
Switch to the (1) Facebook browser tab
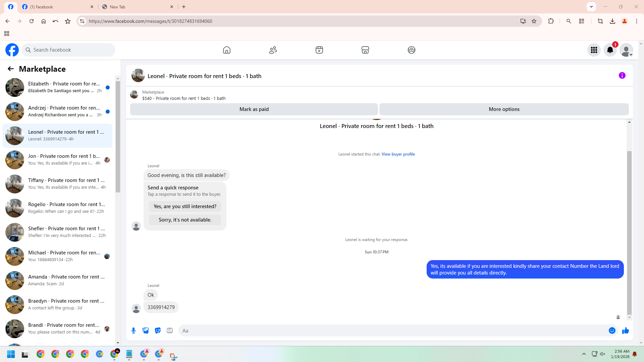(x=58, y=7)
